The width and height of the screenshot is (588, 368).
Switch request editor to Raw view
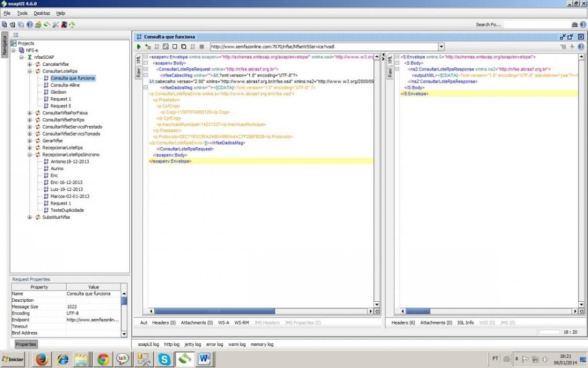click(x=139, y=73)
